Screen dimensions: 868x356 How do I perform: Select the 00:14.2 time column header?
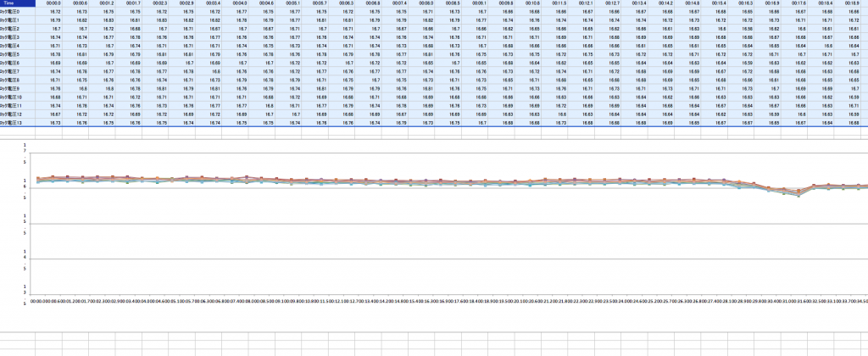(666, 4)
